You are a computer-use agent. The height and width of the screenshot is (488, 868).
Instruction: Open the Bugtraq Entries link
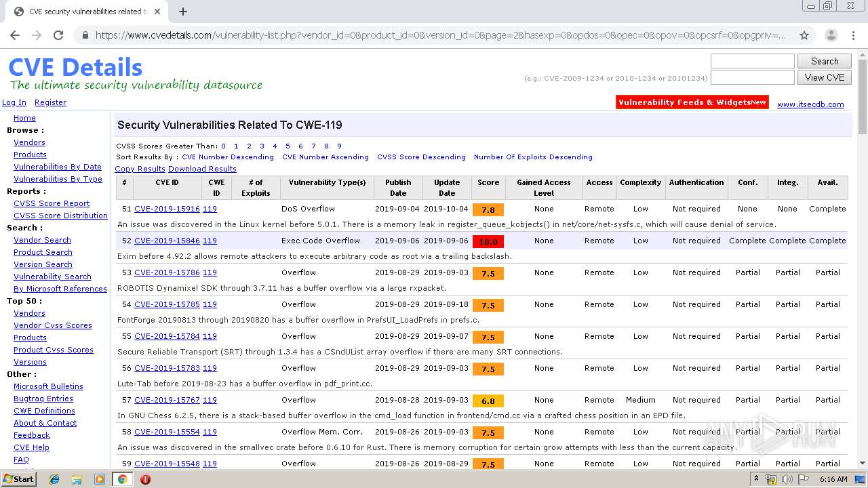click(x=43, y=399)
